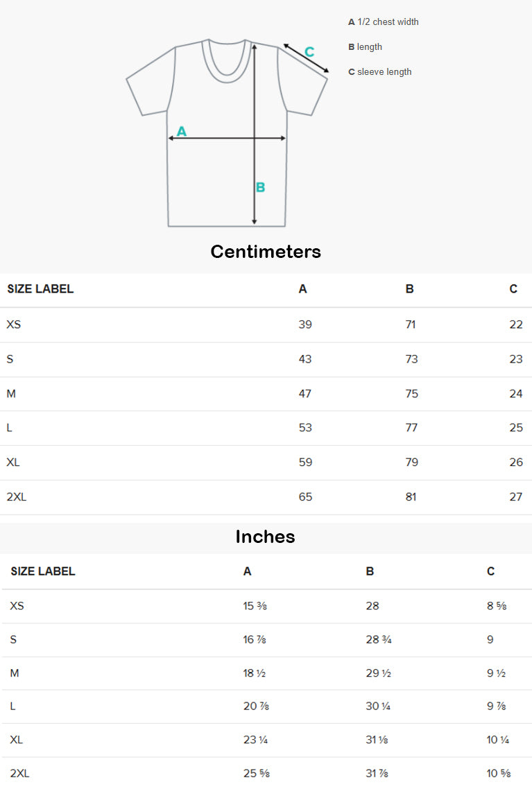Screen dimensions: 532x787
Task: Click SIZE LABEL header in the Inches table
Action: 43,571
